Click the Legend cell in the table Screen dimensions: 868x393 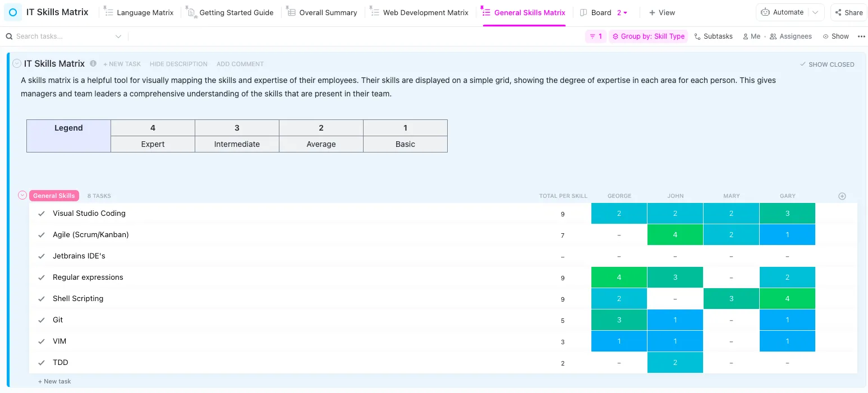[x=68, y=136]
